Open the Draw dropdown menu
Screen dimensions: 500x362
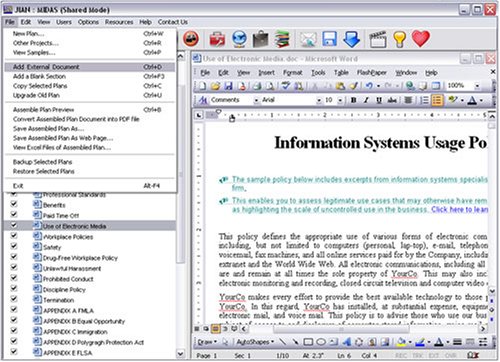(207, 342)
